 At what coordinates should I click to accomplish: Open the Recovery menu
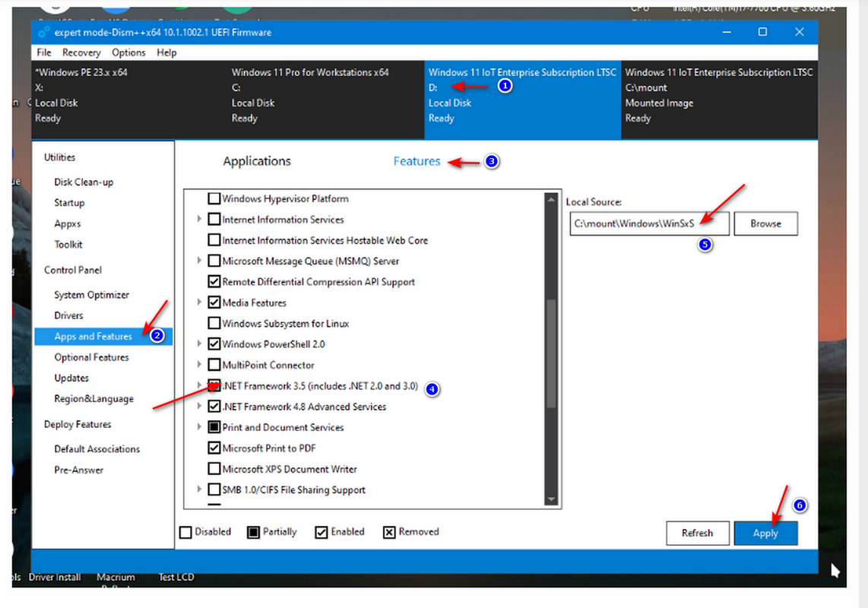click(81, 52)
